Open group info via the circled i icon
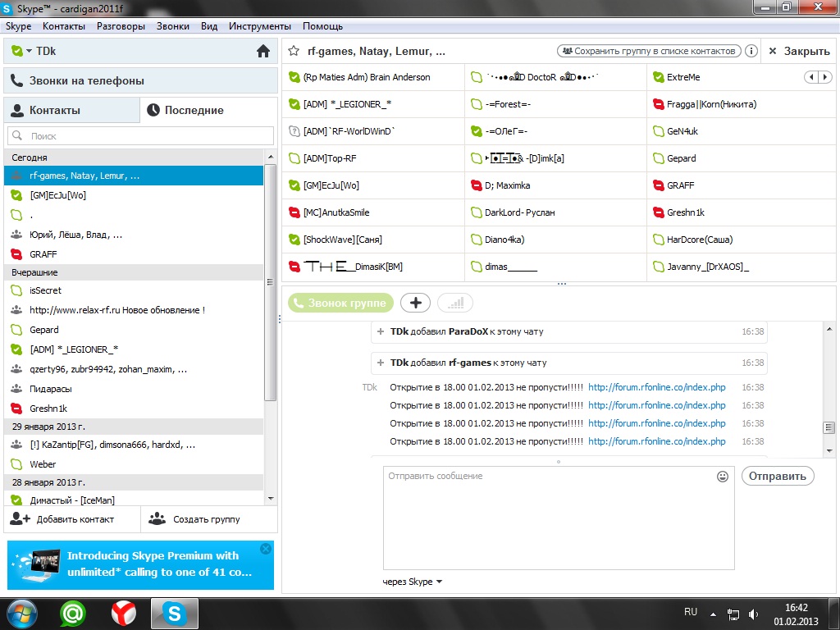Viewport: 840px width, 630px height. coord(751,51)
